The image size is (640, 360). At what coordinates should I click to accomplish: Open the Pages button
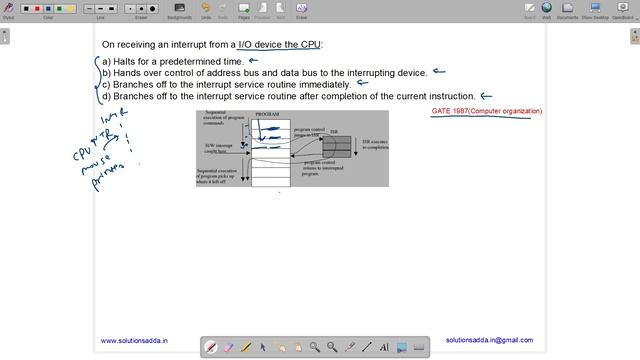pos(244,10)
